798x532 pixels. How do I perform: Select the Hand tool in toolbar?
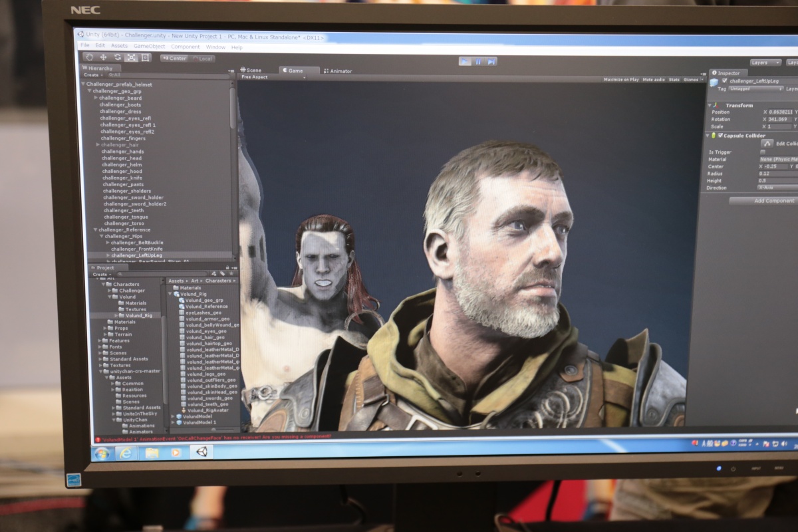pyautogui.click(x=88, y=57)
